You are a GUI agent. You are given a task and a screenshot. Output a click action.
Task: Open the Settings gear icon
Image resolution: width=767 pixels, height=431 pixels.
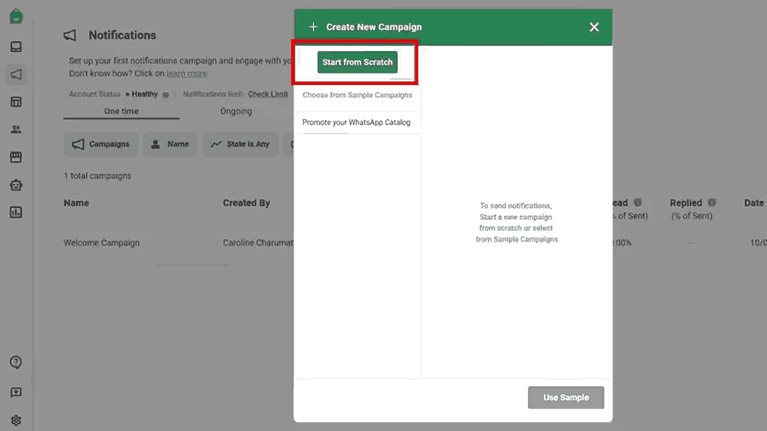[x=16, y=420]
